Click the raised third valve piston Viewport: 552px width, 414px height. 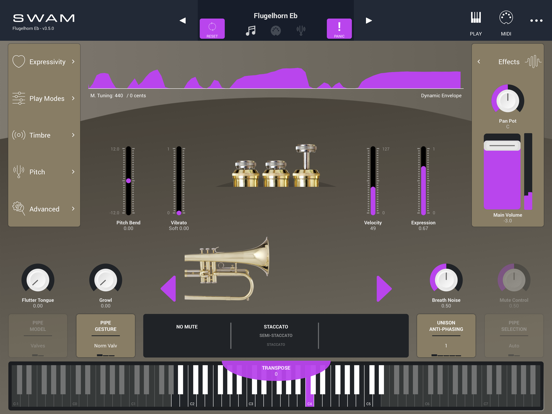click(x=306, y=165)
